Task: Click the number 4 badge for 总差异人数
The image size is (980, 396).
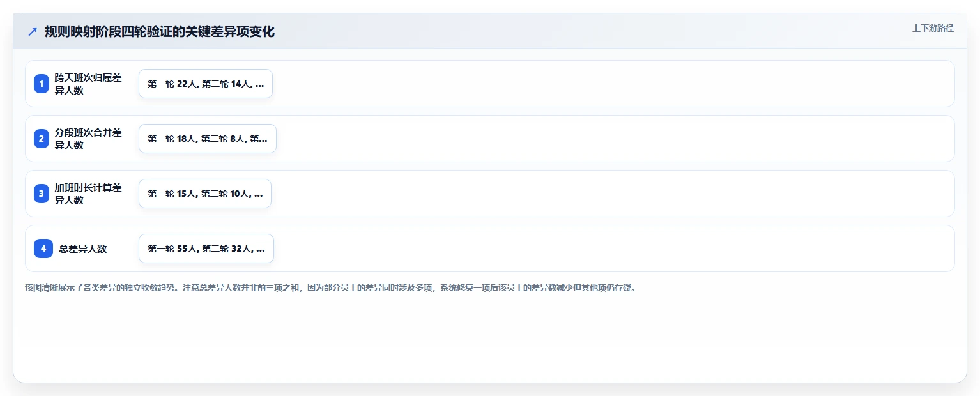Action: [x=43, y=248]
